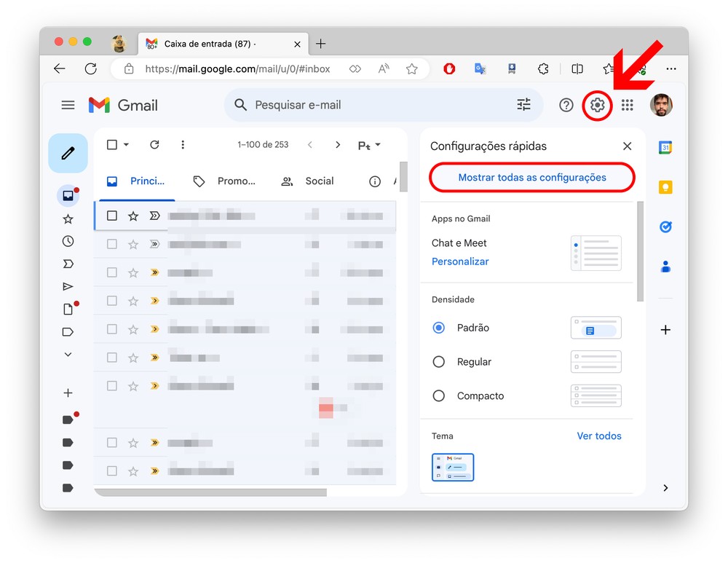
Task: Select Compacto density option
Action: [439, 395]
